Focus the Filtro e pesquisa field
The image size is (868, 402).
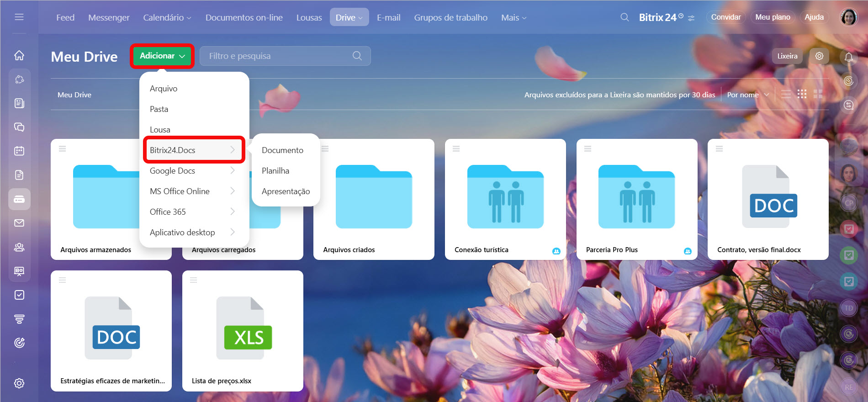coord(285,56)
